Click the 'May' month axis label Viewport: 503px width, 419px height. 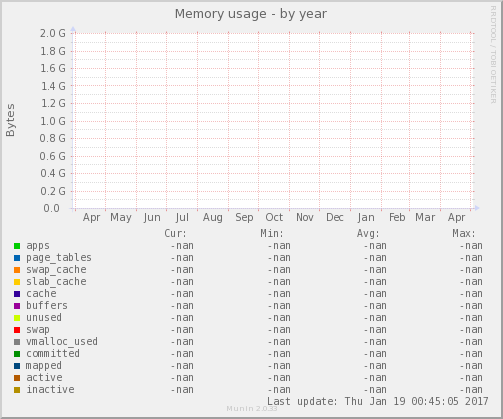[x=121, y=218]
